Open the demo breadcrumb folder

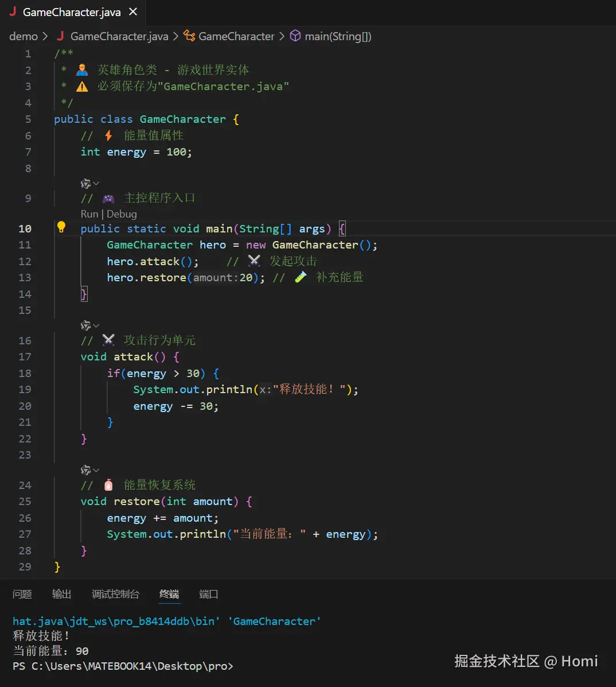(23, 36)
